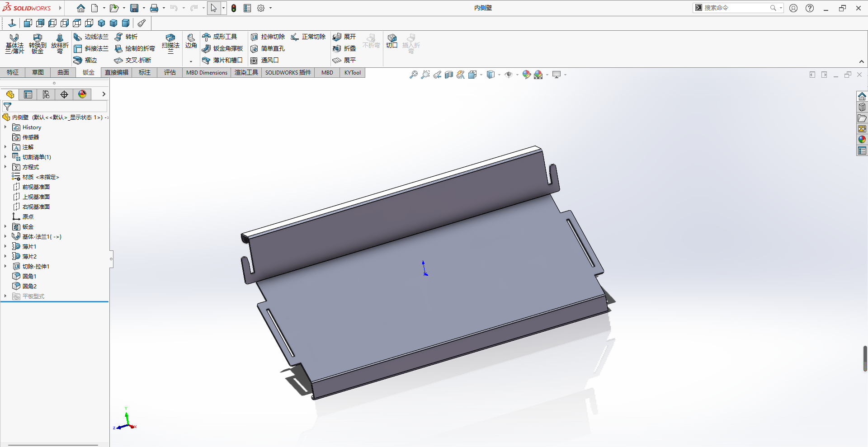Open the Edit Appearance color ball

[x=527, y=75]
